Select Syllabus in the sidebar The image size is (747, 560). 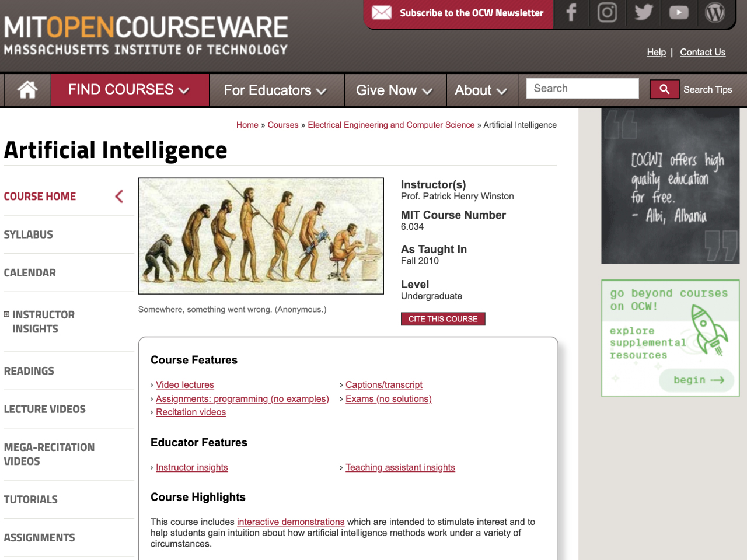28,235
